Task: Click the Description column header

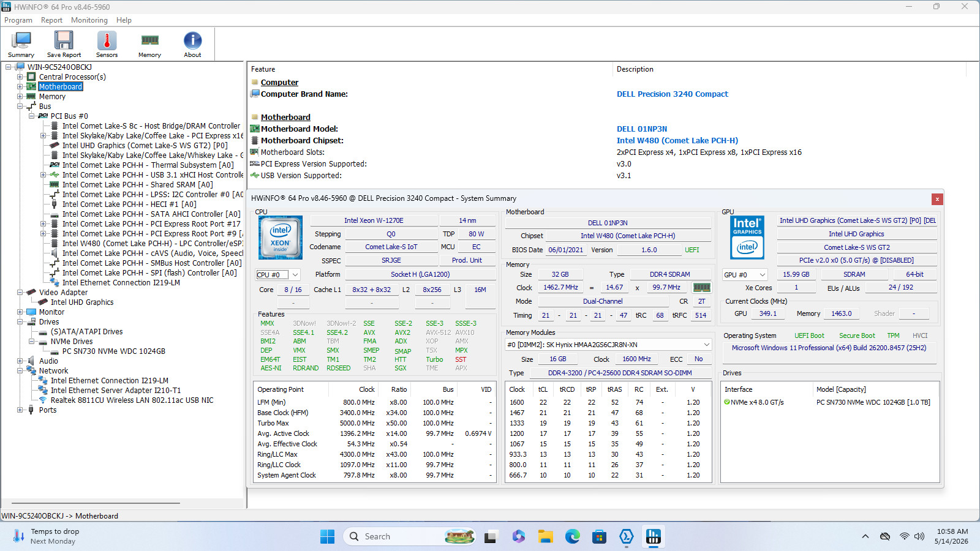Action: click(x=635, y=69)
